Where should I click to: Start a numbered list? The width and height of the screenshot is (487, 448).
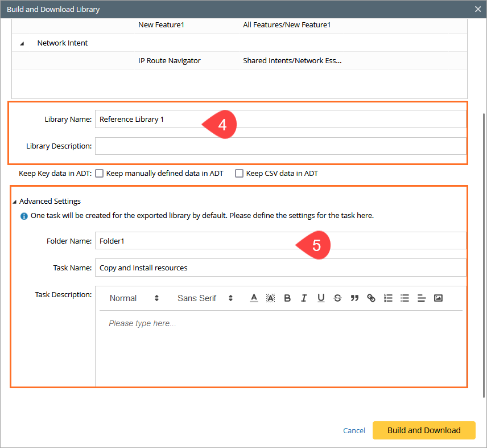[x=388, y=298]
